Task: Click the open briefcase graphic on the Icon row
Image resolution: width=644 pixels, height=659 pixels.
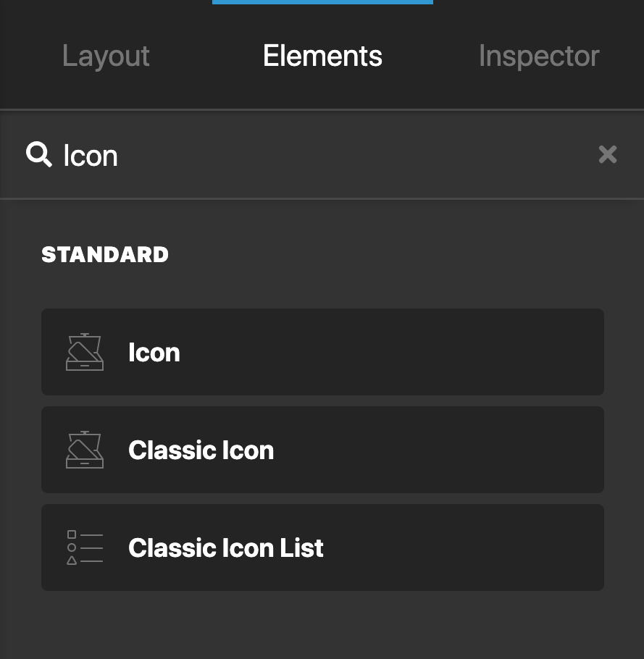Action: point(85,352)
